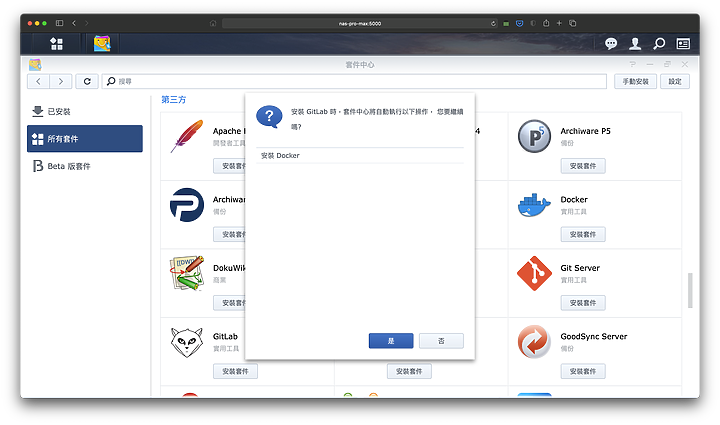720x425 pixels.
Task: Select 已安裝 in the sidebar
Action: coord(85,111)
